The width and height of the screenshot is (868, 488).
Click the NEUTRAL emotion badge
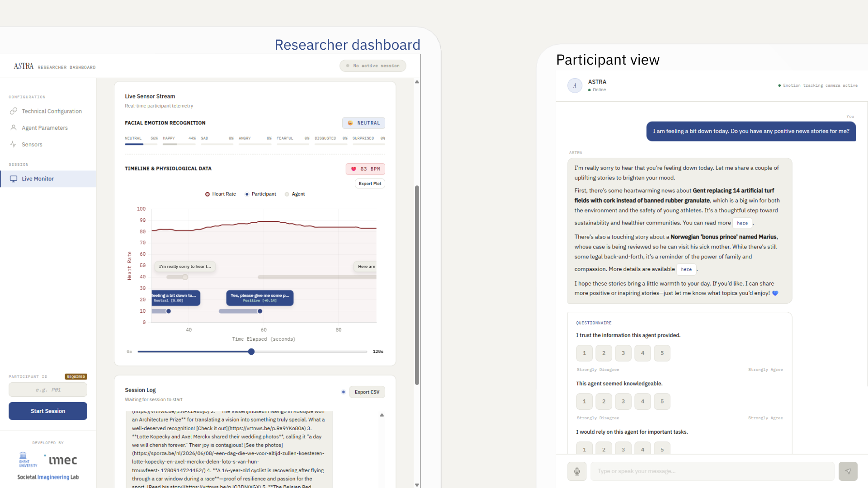tap(363, 123)
